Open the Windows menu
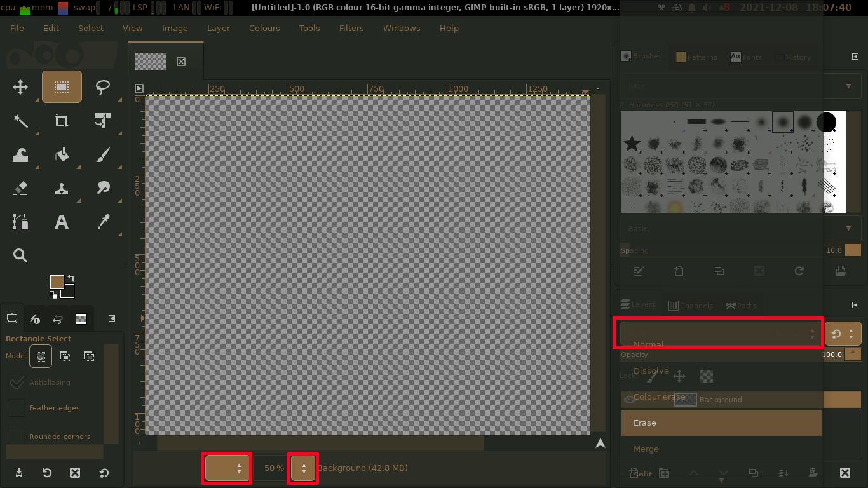The image size is (868, 488). 402,28
